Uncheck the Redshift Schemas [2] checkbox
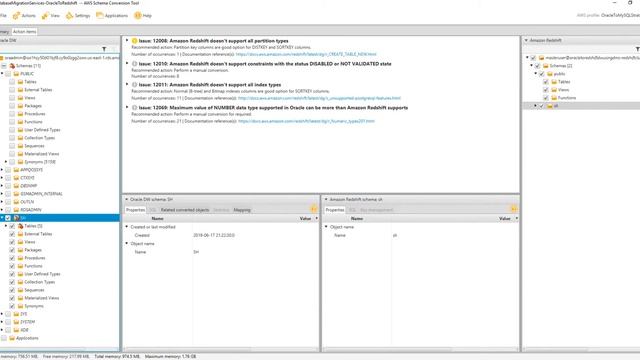This screenshot has height=360, width=640. [537, 66]
